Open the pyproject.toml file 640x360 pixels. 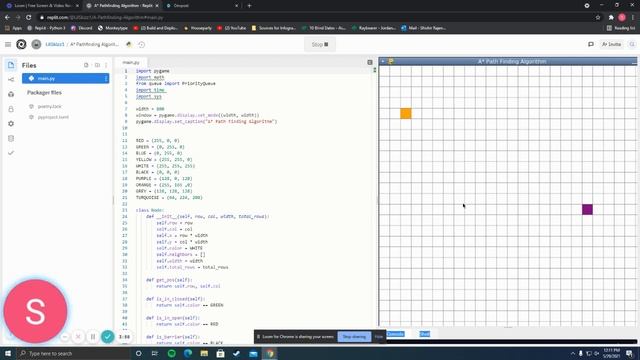[53, 117]
